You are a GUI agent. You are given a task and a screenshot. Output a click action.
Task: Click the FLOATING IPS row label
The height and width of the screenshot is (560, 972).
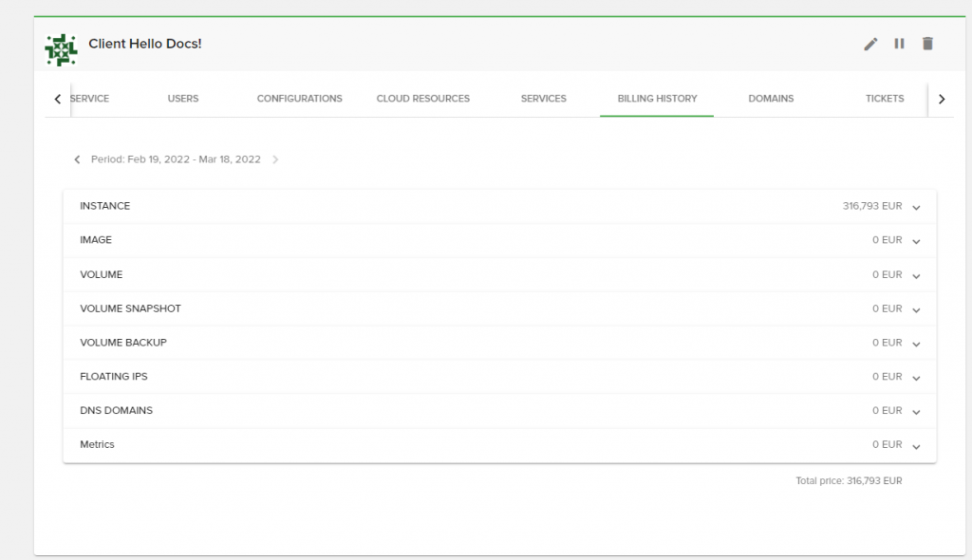114,377
